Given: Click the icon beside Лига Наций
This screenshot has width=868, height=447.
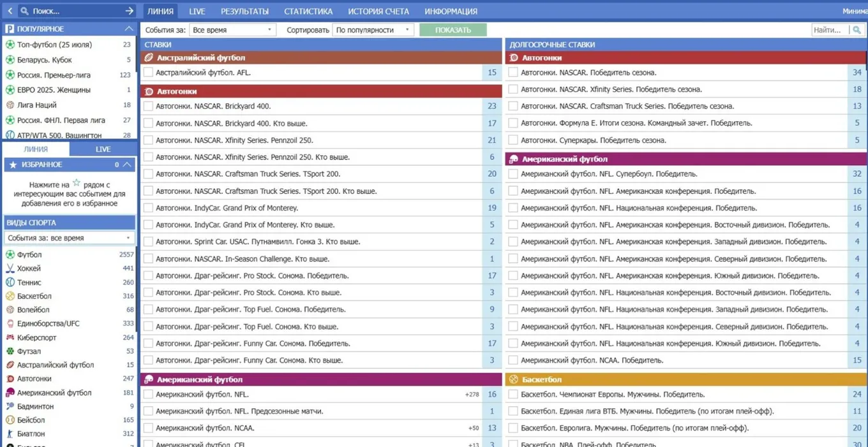Looking at the screenshot, I should [x=10, y=105].
